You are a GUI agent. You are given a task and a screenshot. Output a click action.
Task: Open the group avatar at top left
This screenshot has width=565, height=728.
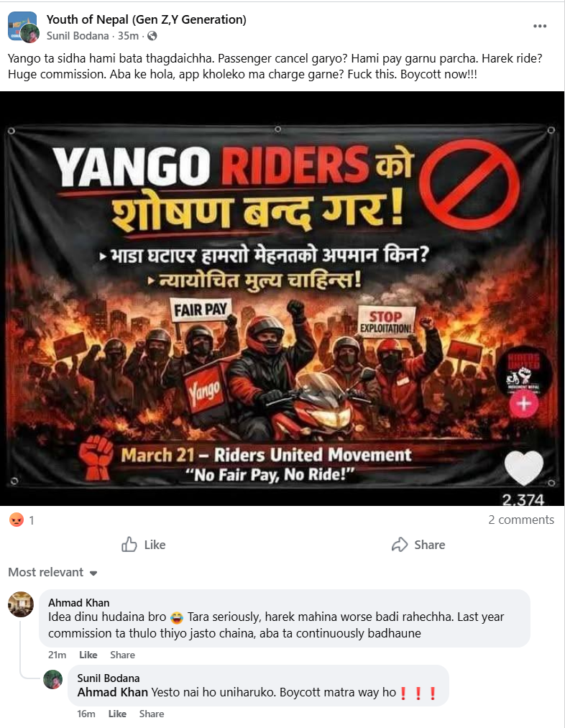click(x=23, y=27)
